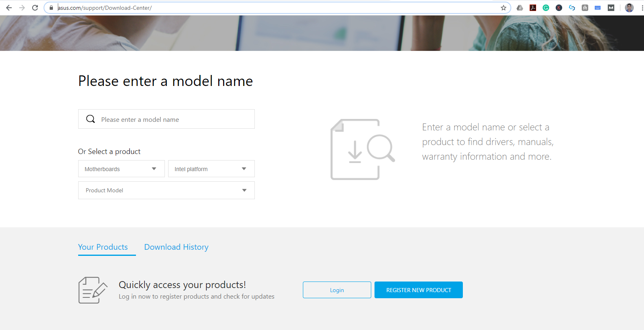
Task: Reload the page with the refresh icon
Action: click(35, 8)
